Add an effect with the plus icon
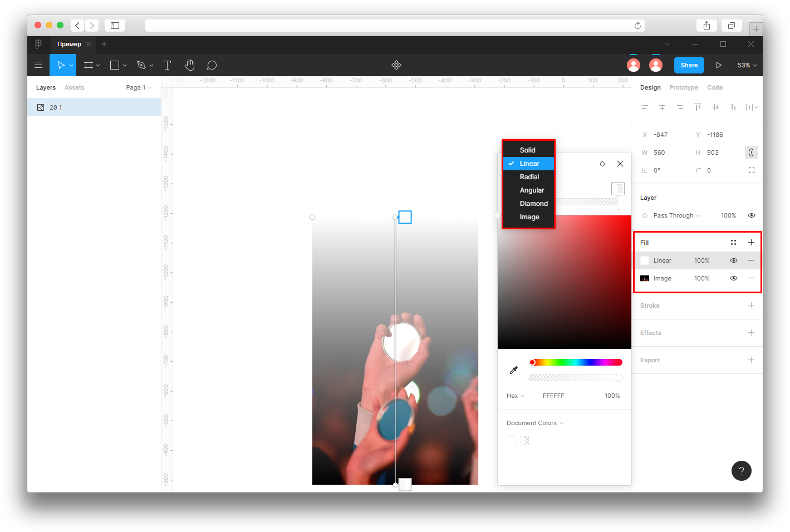Screen dimensions: 790x532 click(751, 333)
